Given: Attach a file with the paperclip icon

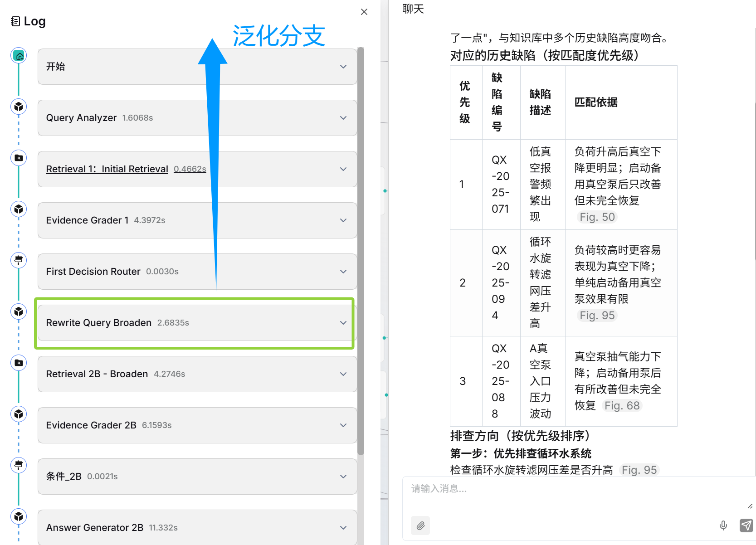Looking at the screenshot, I should 420,526.
